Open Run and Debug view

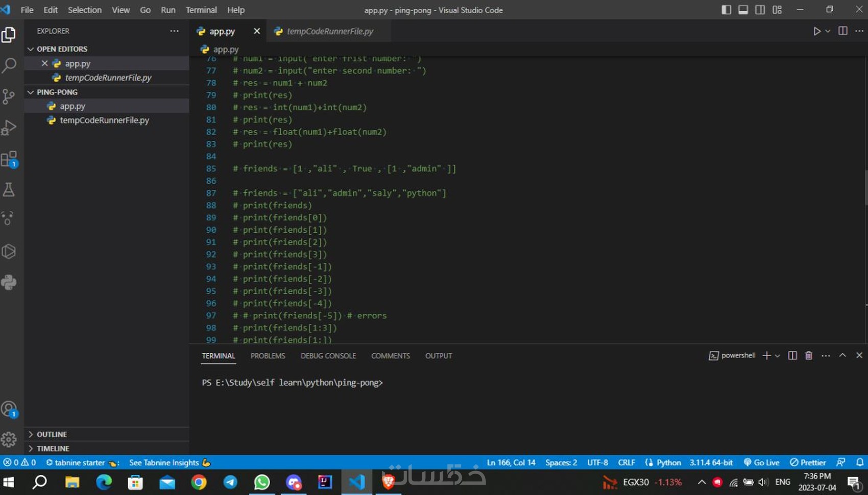(9, 128)
